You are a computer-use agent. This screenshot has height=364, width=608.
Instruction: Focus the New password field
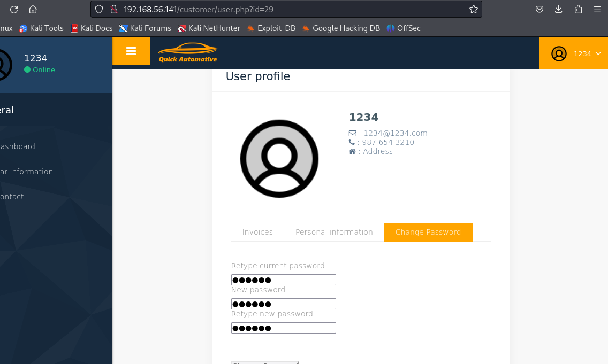point(284,304)
